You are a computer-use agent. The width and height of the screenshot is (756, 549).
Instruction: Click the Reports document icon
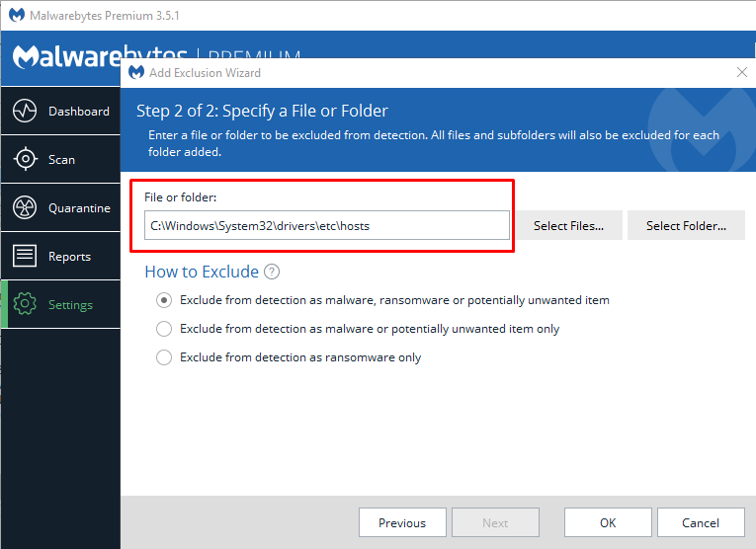(x=25, y=256)
